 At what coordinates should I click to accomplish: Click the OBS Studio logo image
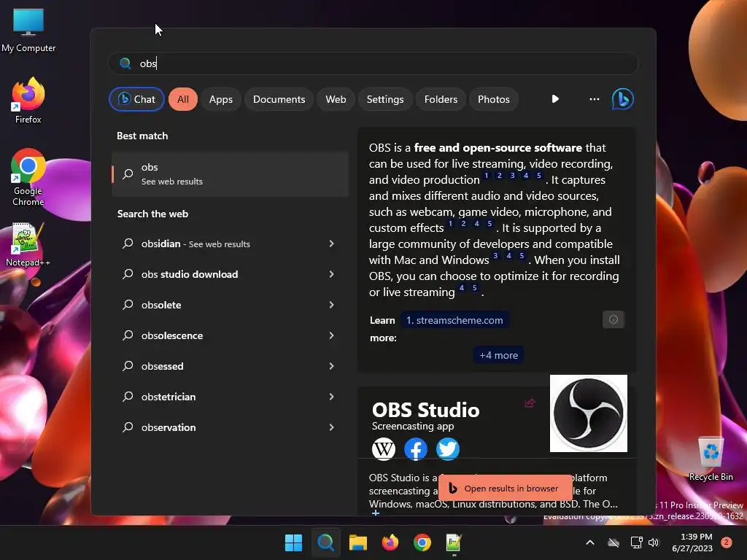pyautogui.click(x=589, y=413)
